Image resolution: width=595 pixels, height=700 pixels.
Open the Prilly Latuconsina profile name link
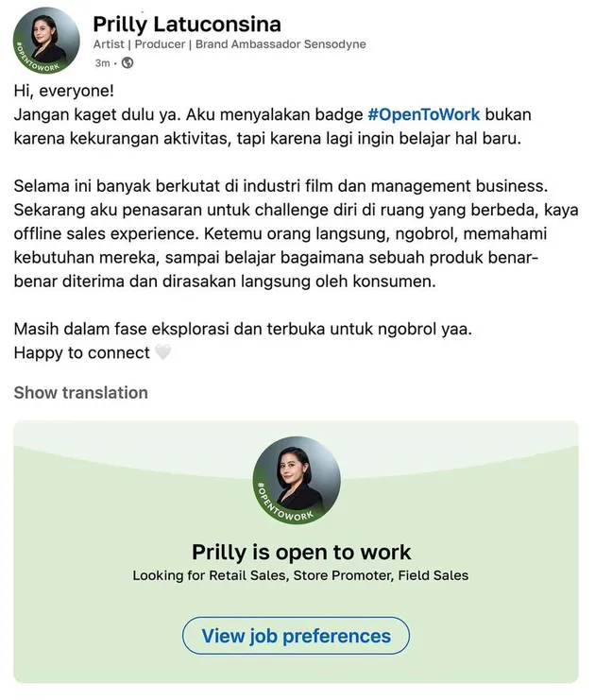186,24
